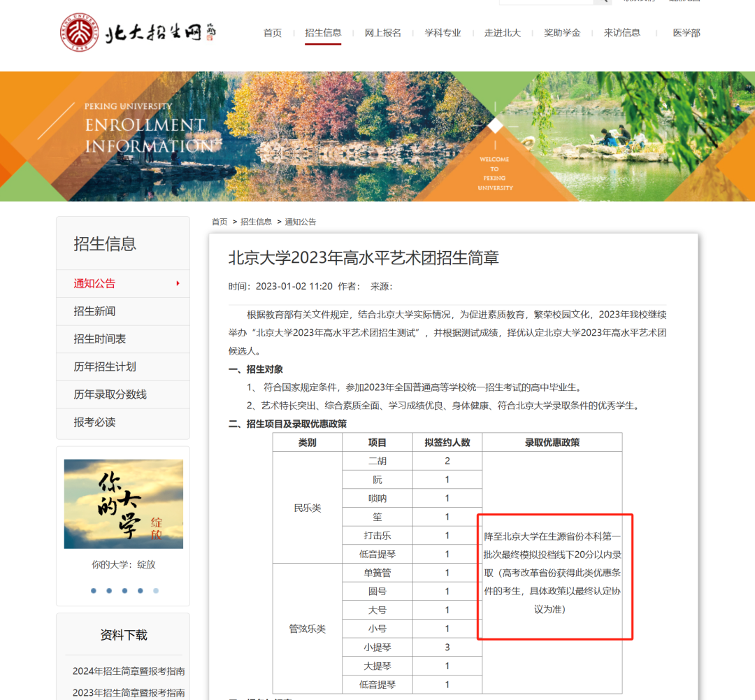Click the 通知公告 breadcrumb link
The width and height of the screenshot is (755, 700).
point(301,222)
